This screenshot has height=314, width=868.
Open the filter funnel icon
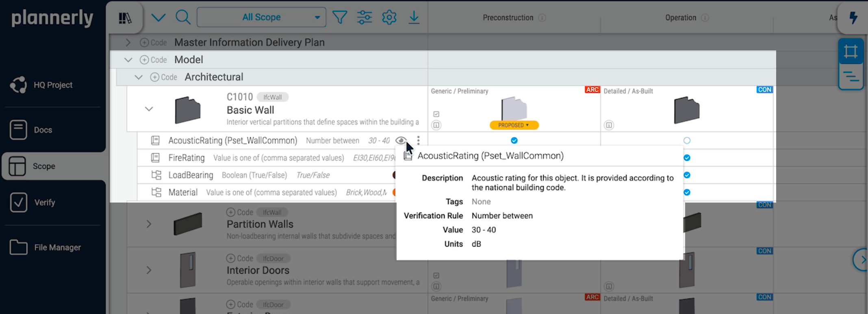(340, 17)
